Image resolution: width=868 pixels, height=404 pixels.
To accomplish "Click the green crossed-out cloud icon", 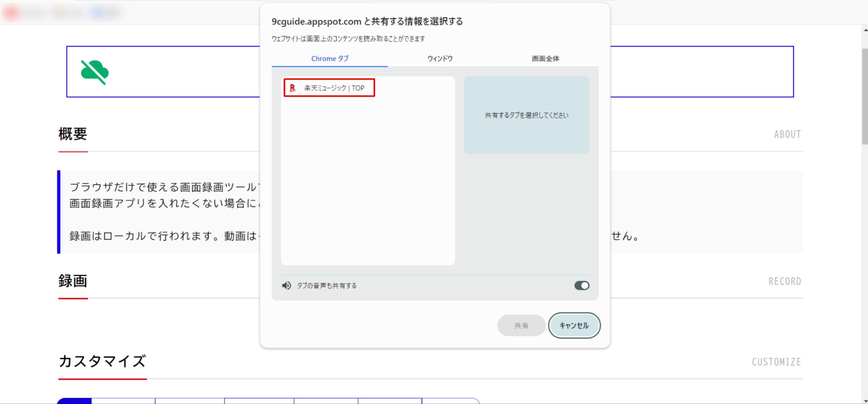I will (x=95, y=72).
